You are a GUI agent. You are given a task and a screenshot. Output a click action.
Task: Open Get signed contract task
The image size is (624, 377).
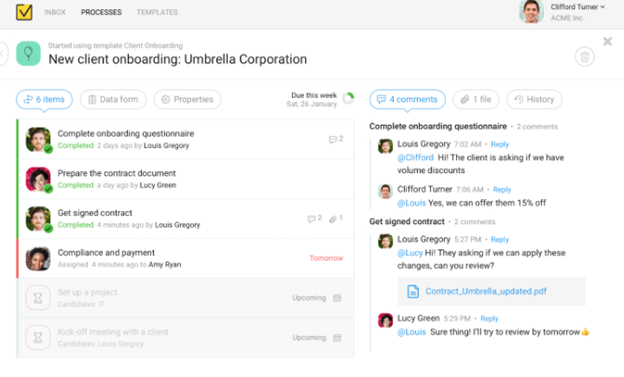[x=185, y=219]
